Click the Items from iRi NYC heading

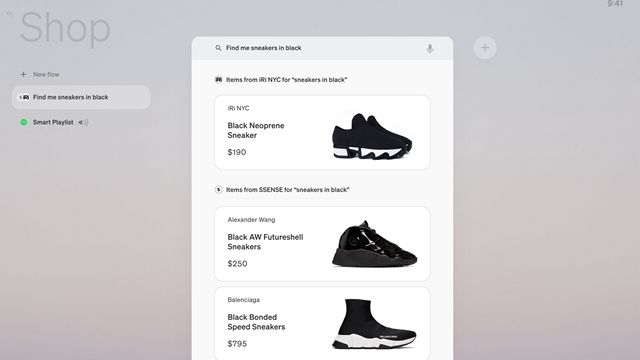[x=287, y=80]
